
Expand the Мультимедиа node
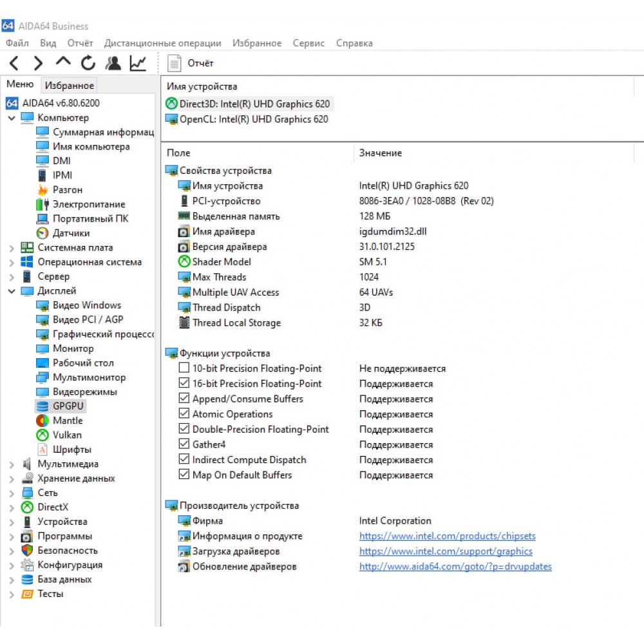[x=12, y=464]
